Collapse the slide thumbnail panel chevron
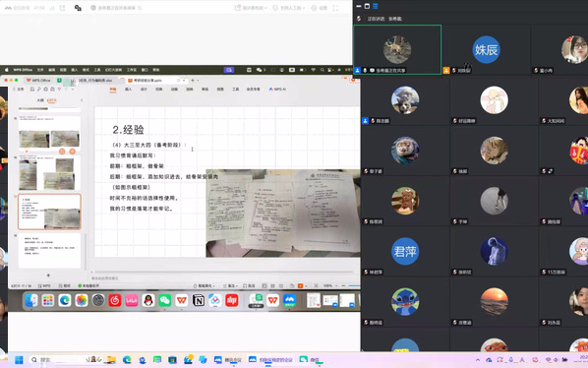Viewport: 588px width, 368px height. pyautogui.click(x=82, y=100)
